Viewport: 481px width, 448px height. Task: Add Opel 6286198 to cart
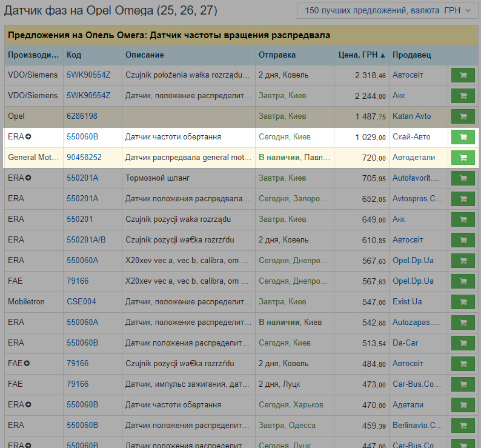click(x=463, y=116)
